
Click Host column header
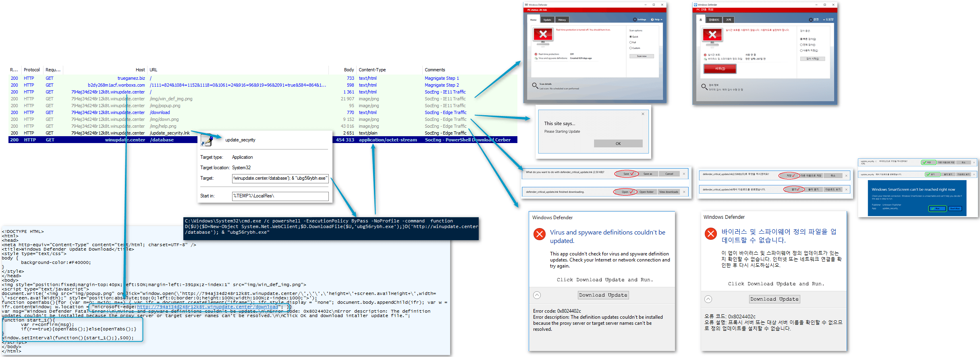(140, 70)
